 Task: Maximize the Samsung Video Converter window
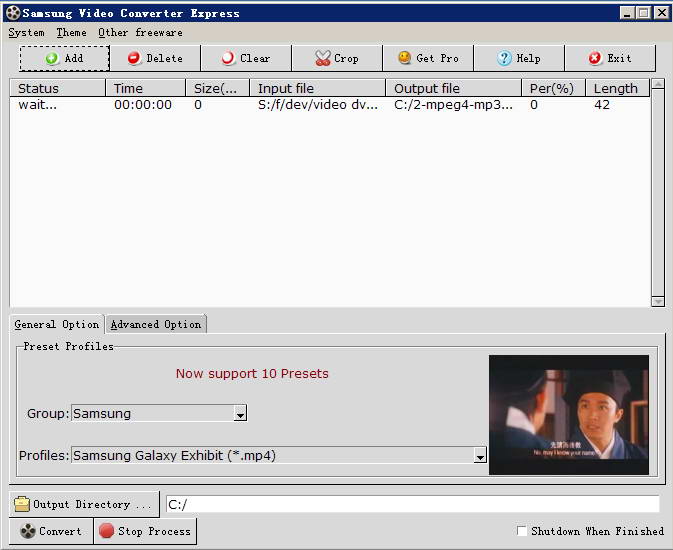(x=643, y=13)
